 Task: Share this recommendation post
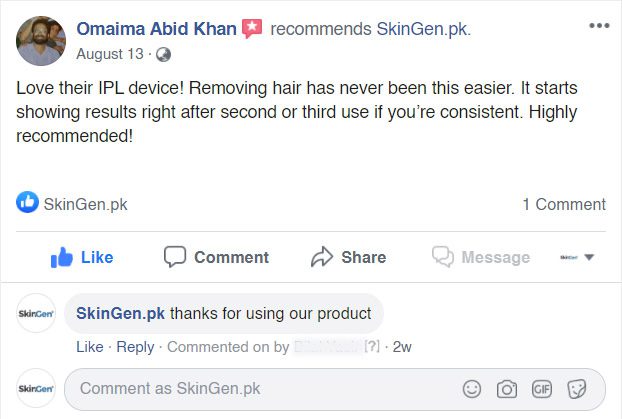348,257
